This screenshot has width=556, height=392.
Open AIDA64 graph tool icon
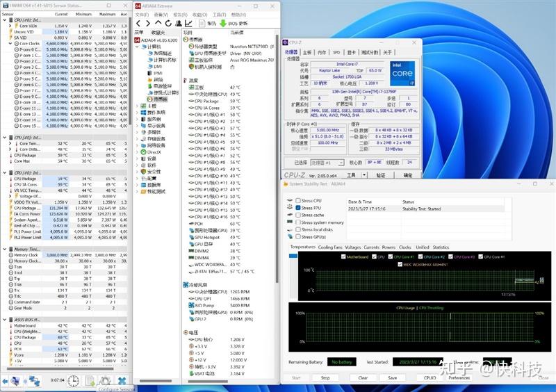pyautogui.click(x=188, y=24)
